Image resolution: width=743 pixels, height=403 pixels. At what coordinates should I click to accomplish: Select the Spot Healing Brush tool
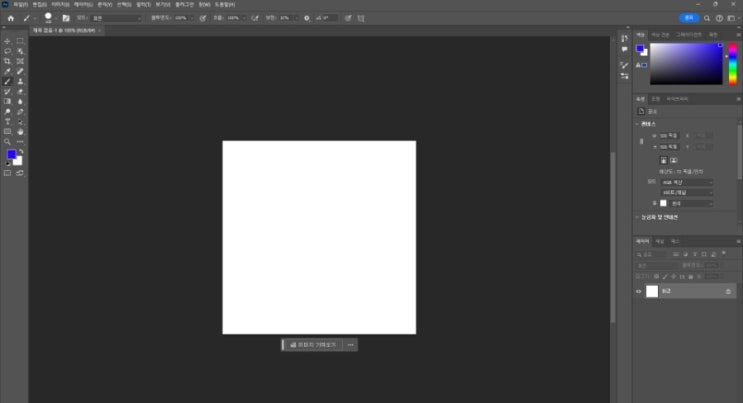[20, 71]
